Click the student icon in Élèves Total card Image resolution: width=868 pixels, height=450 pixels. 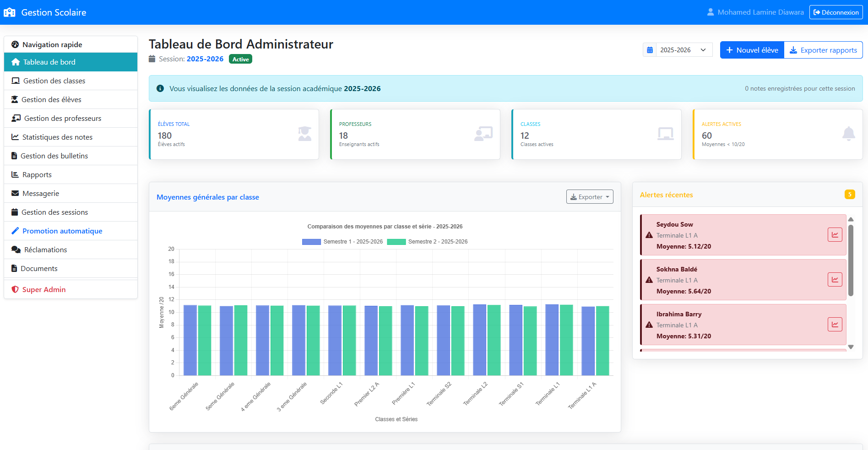305,134
